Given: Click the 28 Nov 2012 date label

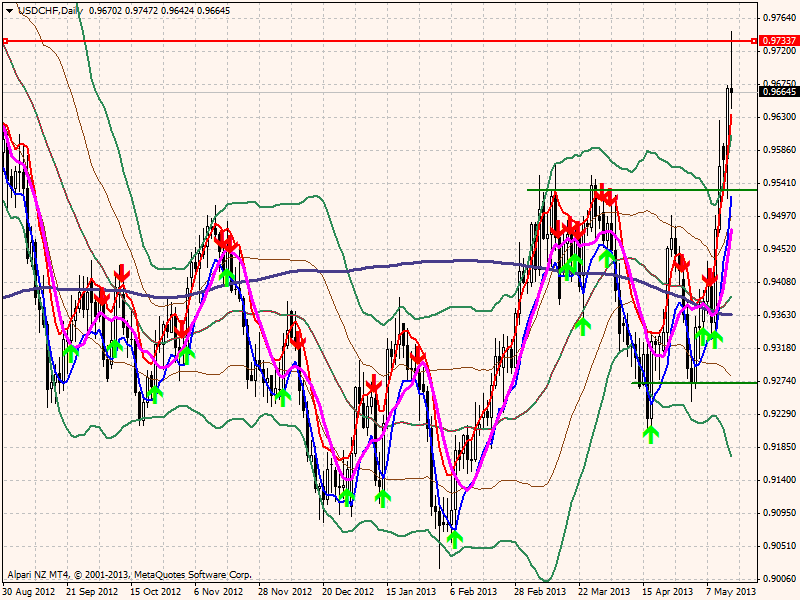Looking at the screenshot, I should [x=285, y=592].
